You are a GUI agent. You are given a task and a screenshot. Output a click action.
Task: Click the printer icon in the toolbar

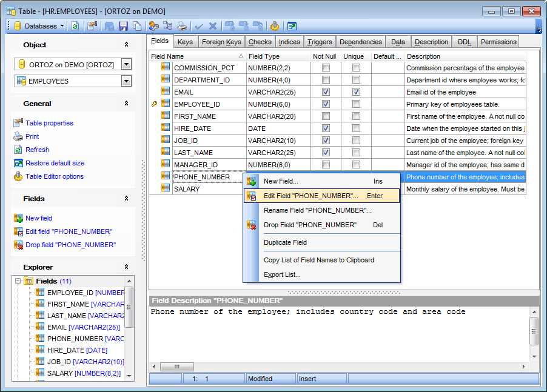pyautogui.click(x=181, y=26)
